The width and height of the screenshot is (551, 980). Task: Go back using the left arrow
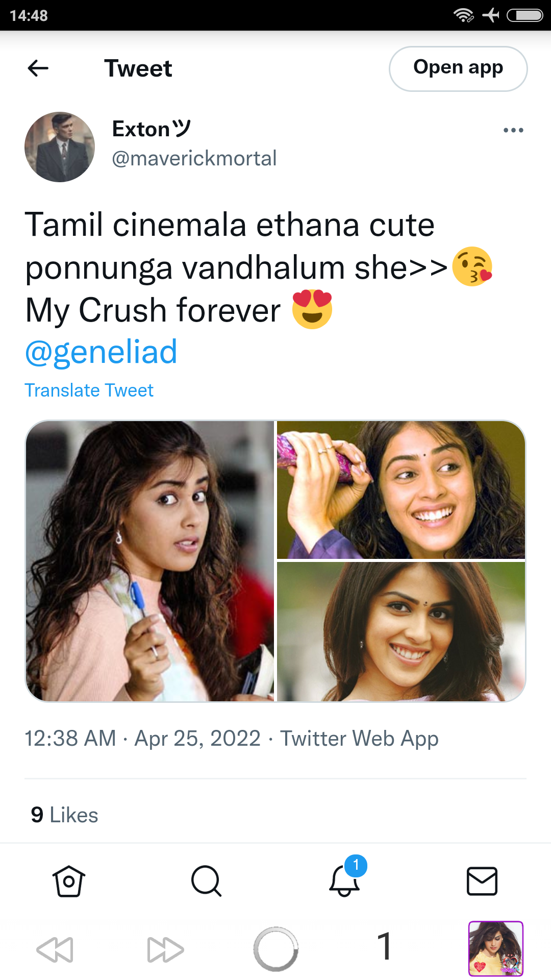click(x=38, y=68)
